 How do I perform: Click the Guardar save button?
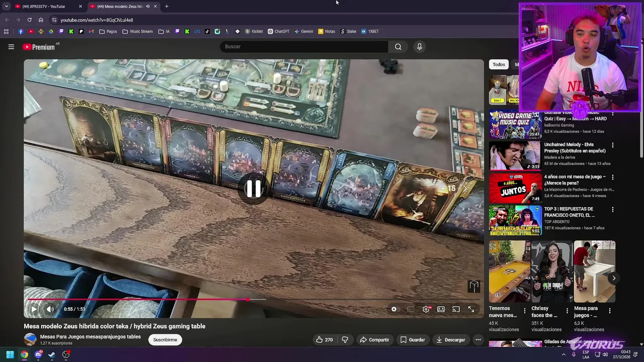(413, 340)
